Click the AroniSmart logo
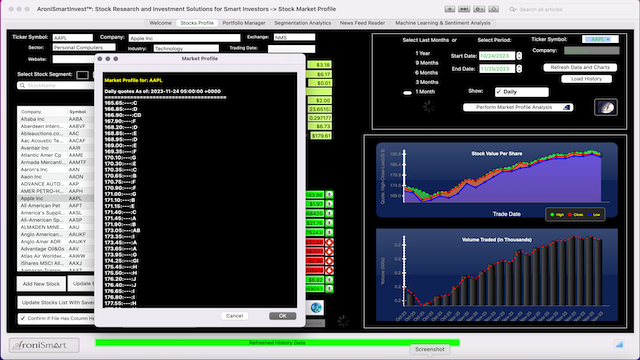 [x=44, y=345]
